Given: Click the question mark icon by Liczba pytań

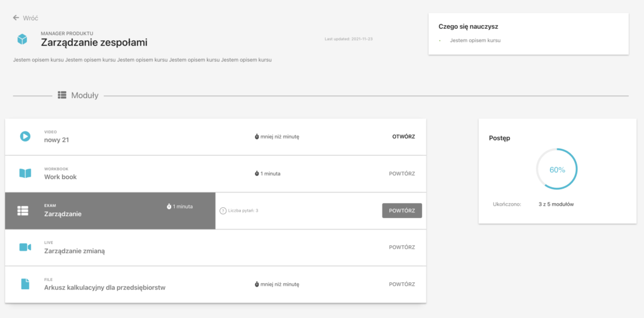Looking at the screenshot, I should coord(223,211).
